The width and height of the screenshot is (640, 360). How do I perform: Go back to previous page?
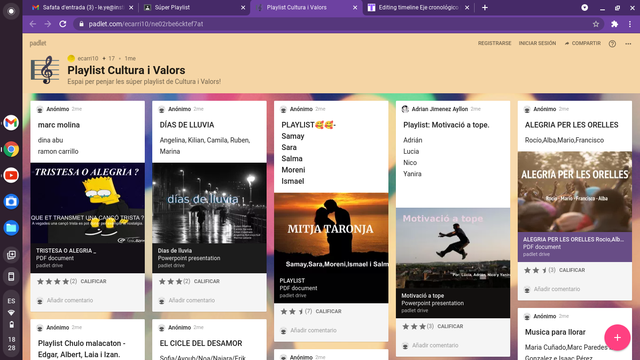(33, 24)
